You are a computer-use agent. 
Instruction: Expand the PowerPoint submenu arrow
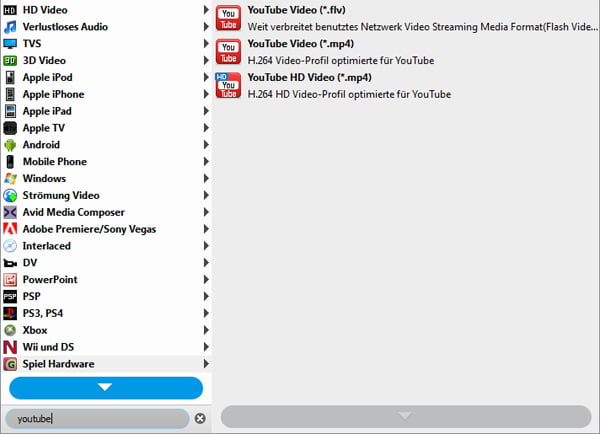[x=206, y=280]
